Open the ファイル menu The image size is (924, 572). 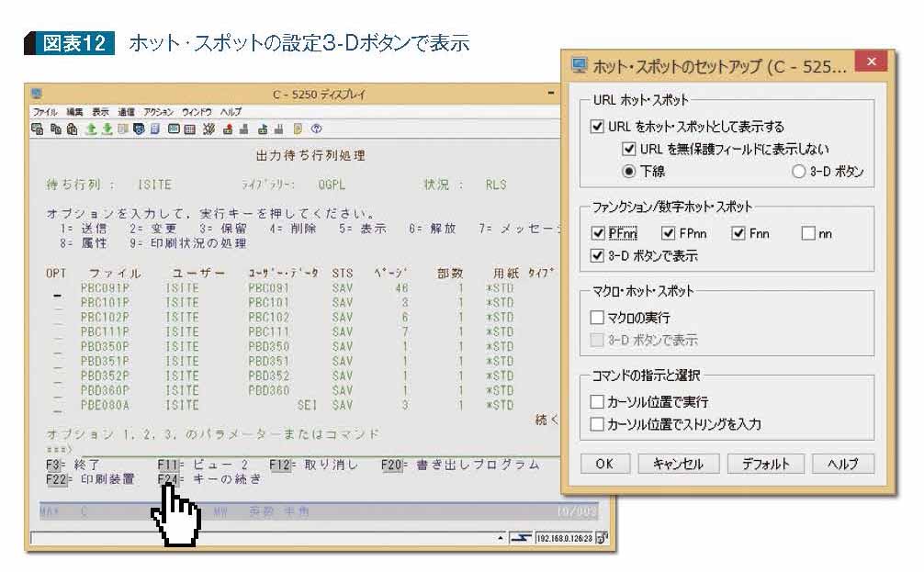(x=46, y=111)
